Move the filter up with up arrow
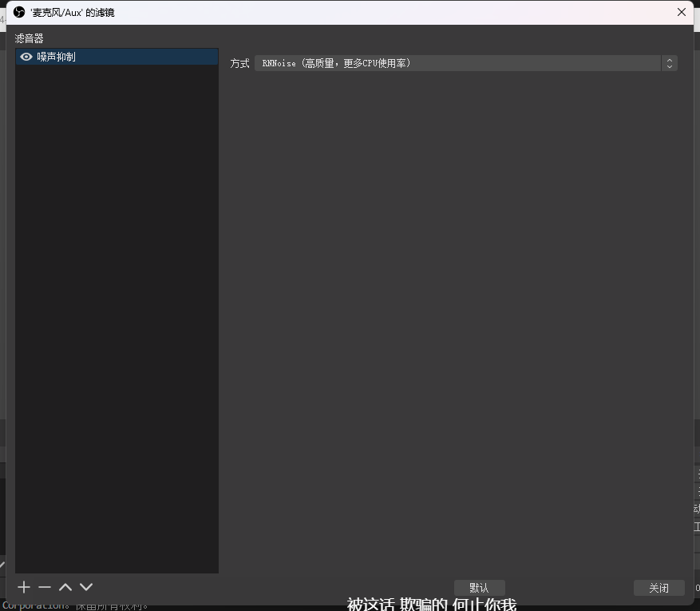700x611 pixels. 65,587
